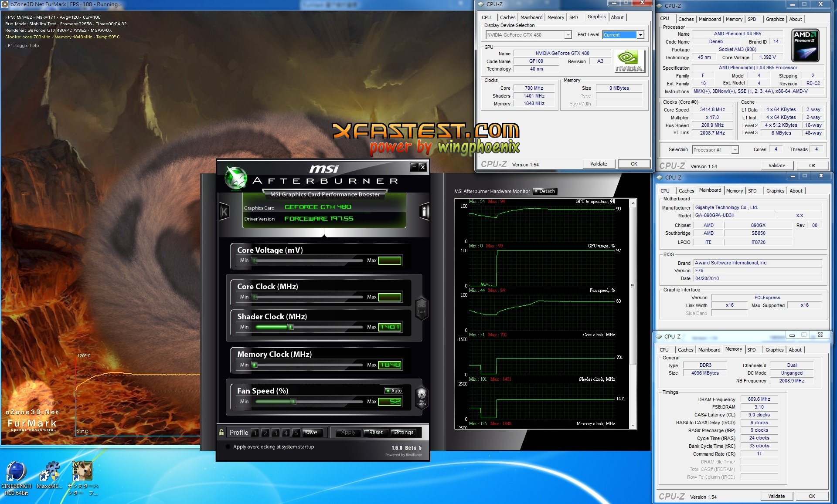Screen dimensions: 837x504
Task: Select profile slot 3
Action: tap(276, 433)
